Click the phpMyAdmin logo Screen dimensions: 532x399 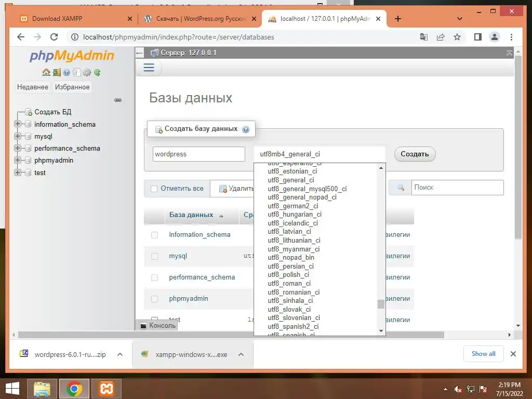(72, 56)
